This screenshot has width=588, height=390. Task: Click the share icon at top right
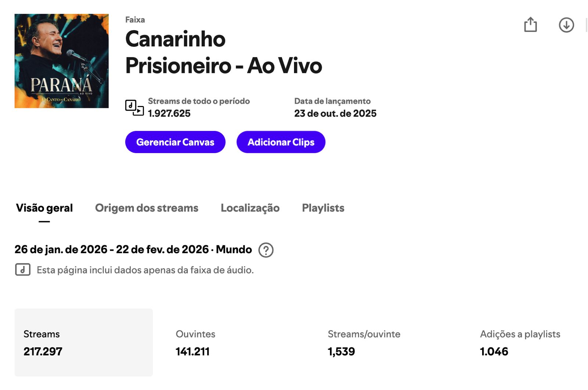(x=530, y=25)
